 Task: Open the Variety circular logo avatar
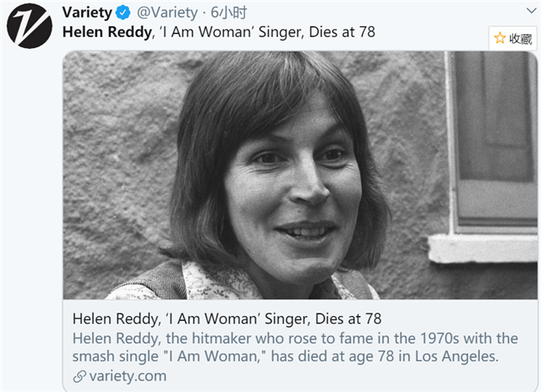(x=30, y=26)
